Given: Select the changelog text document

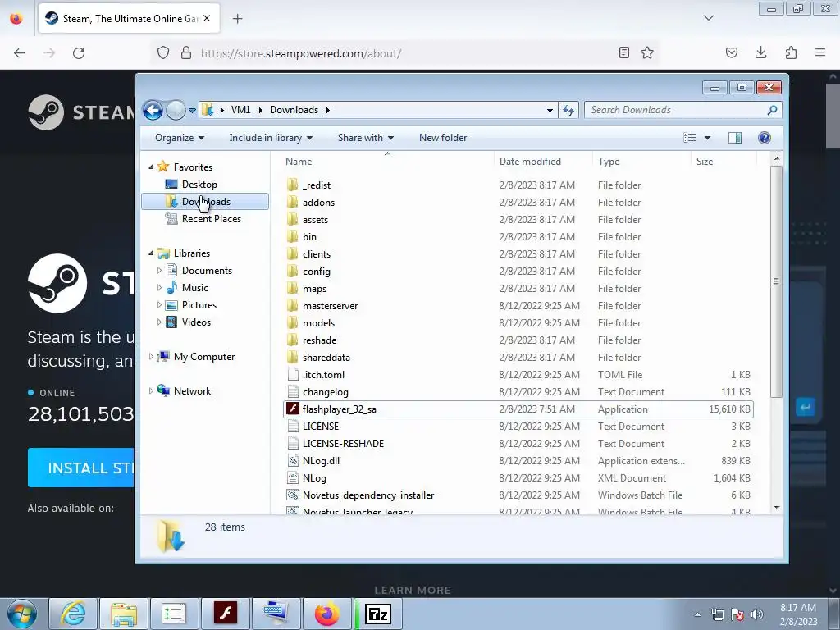Looking at the screenshot, I should click(x=325, y=392).
